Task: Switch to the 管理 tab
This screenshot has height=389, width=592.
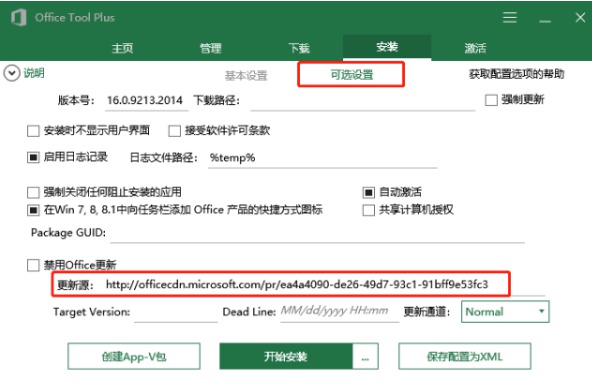Action: pos(211,48)
